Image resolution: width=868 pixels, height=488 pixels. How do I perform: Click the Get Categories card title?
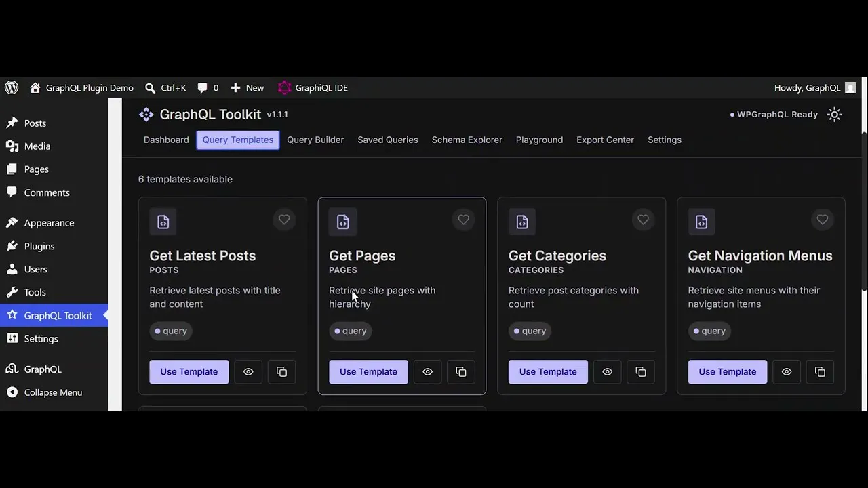click(557, 256)
